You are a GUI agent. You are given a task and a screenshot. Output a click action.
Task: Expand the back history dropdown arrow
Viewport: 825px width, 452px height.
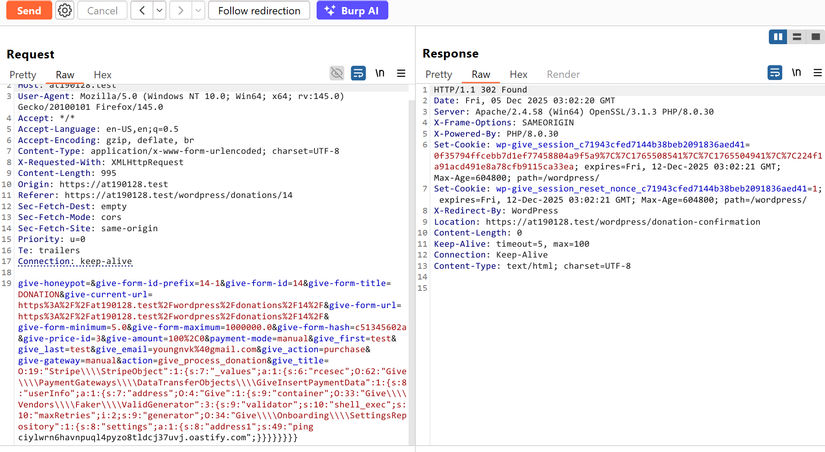(x=159, y=11)
